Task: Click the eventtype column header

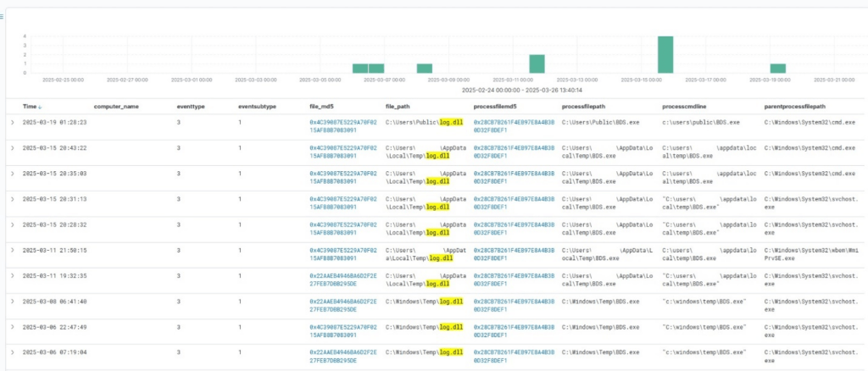Action: [x=191, y=107]
